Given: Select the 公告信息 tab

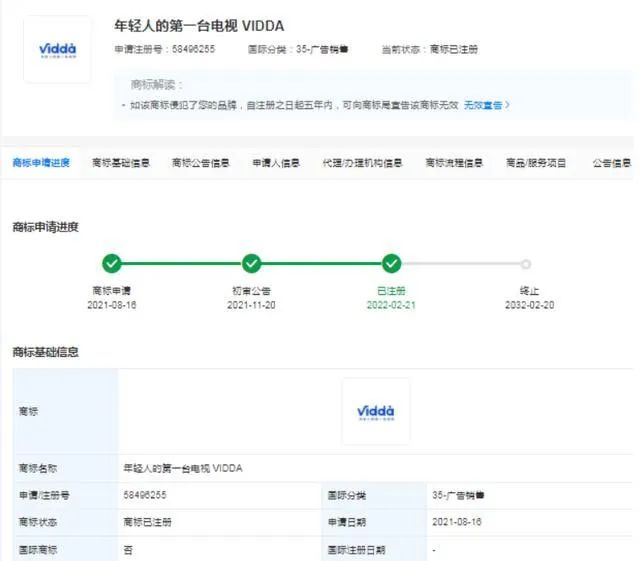Looking at the screenshot, I should (611, 163).
